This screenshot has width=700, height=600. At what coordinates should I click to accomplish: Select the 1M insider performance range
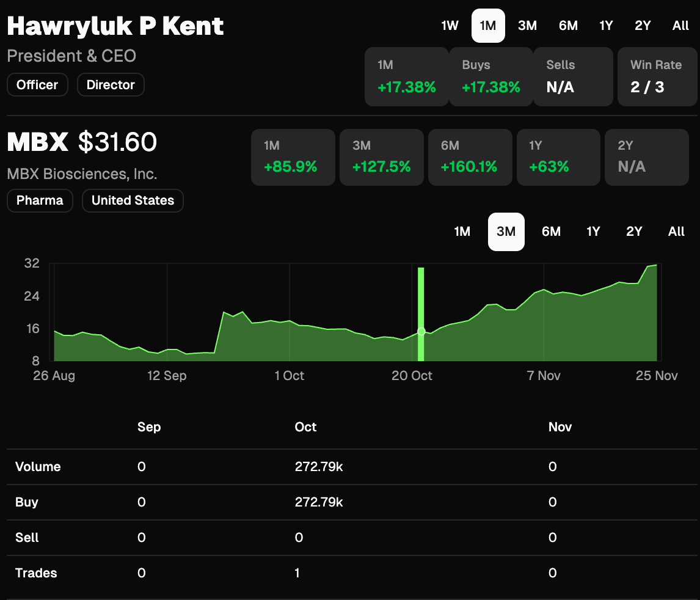click(x=488, y=26)
